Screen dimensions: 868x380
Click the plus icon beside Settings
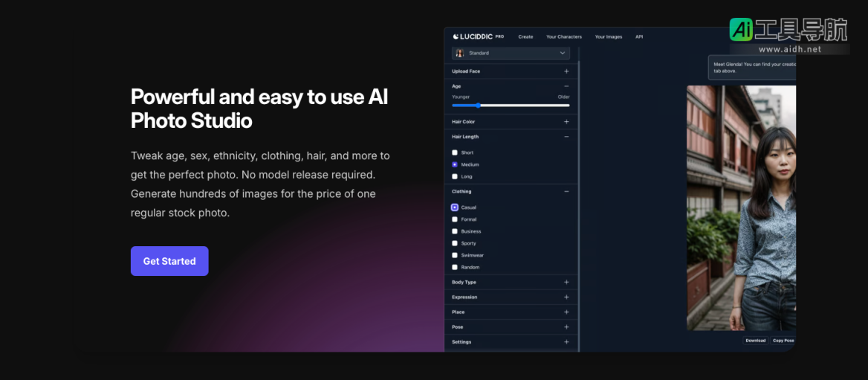566,342
